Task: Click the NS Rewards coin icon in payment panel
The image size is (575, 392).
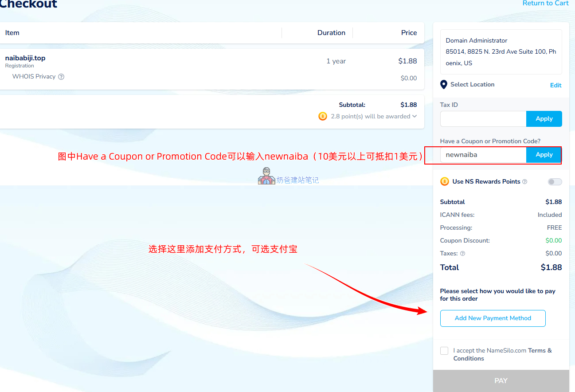Action: click(x=444, y=181)
